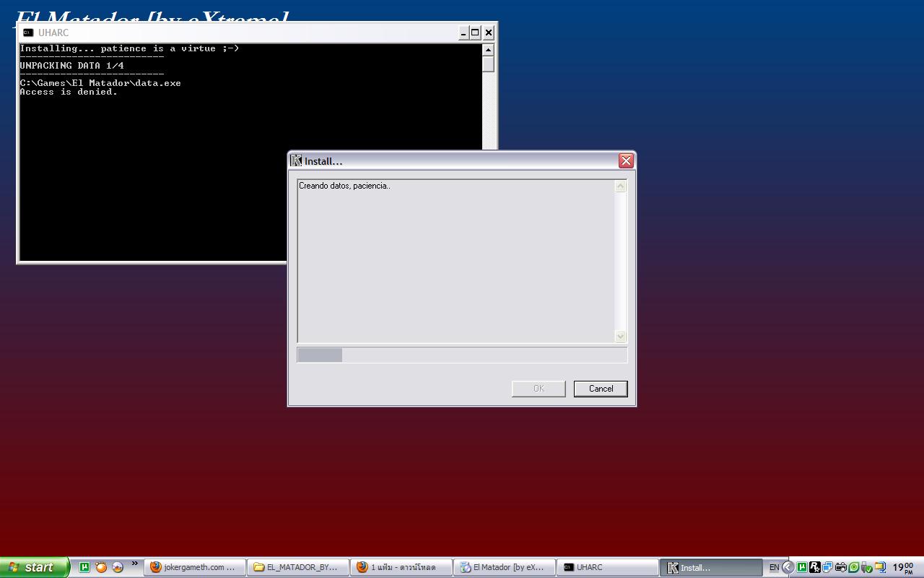The width and height of the screenshot is (924, 578).
Task: Click the printer-like device tray icon
Action: [x=841, y=567]
